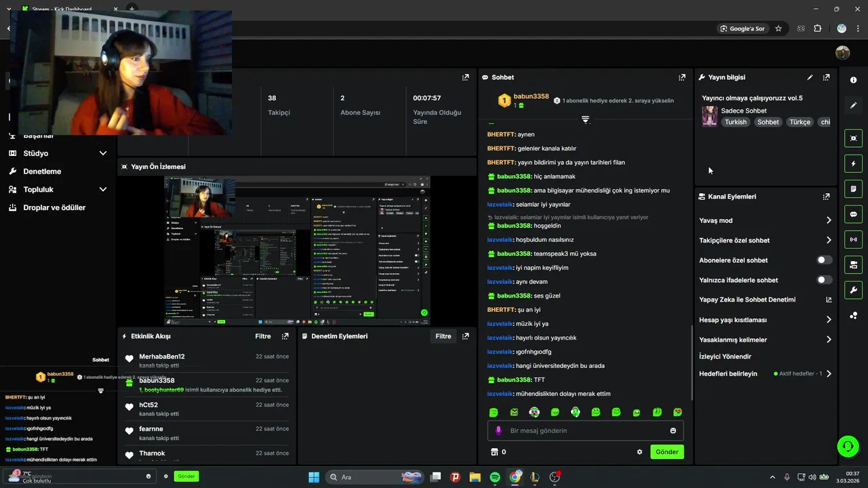Viewport: 868px width, 488px height.
Task: Insert the first green emote in the emote row
Action: pyautogui.click(x=494, y=412)
